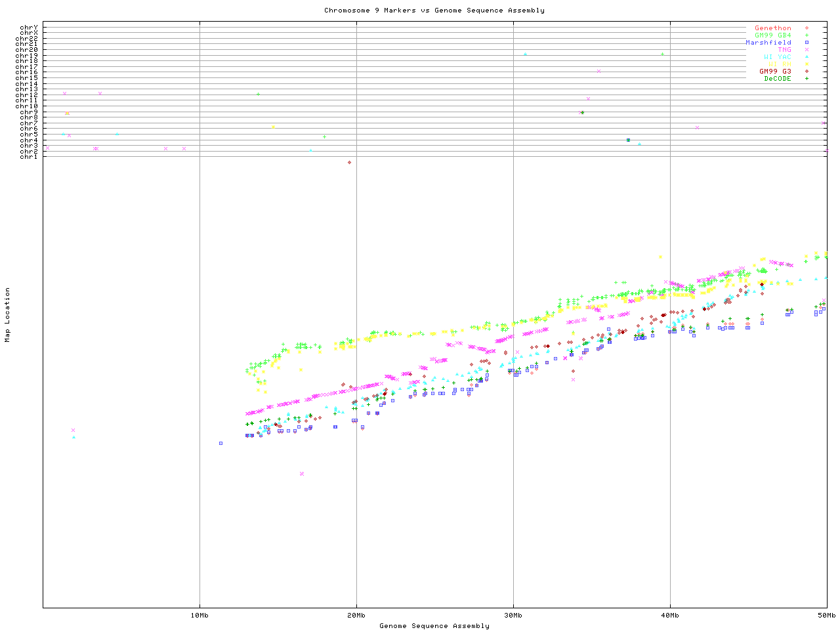Image resolution: width=840 pixels, height=630 pixels.
Task: Click the 30Mb x-axis tick label
Action: click(x=513, y=615)
